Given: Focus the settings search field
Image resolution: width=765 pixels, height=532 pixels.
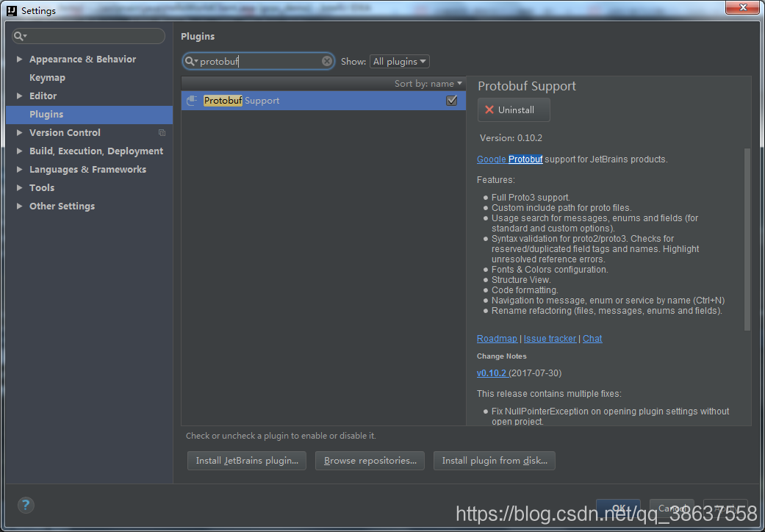Looking at the screenshot, I should (88, 36).
